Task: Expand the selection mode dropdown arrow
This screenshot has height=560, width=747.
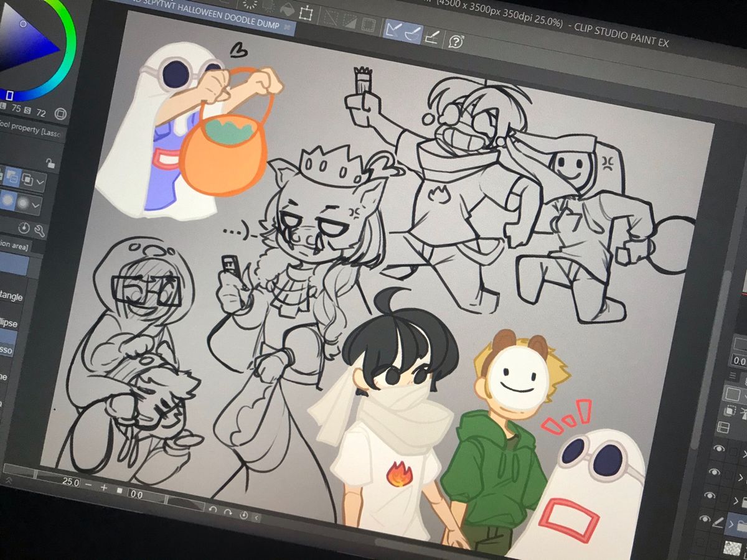Action: (41, 183)
